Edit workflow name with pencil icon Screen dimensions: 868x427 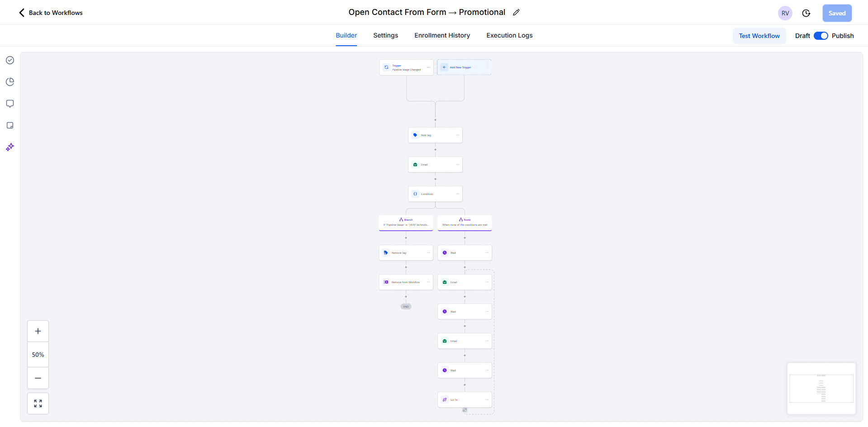516,13
